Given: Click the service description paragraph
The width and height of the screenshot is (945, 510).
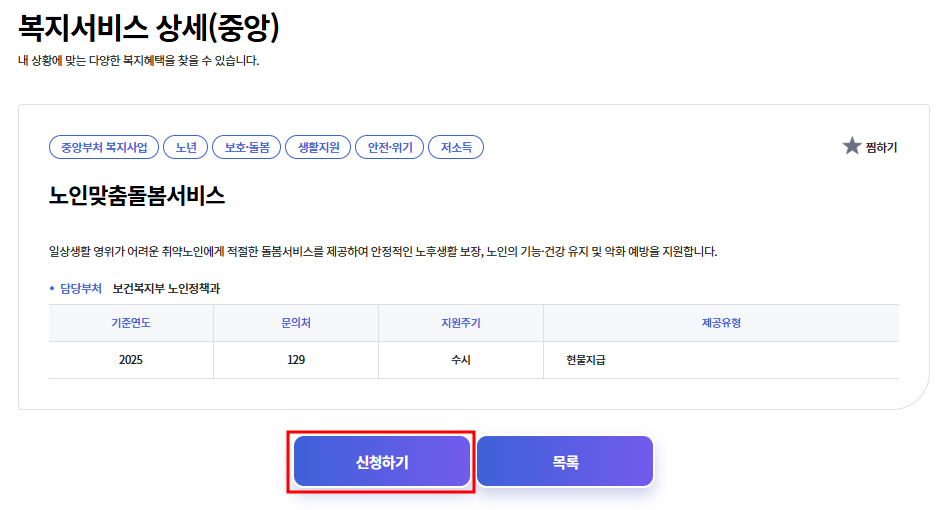Looking at the screenshot, I should pyautogui.click(x=383, y=251).
